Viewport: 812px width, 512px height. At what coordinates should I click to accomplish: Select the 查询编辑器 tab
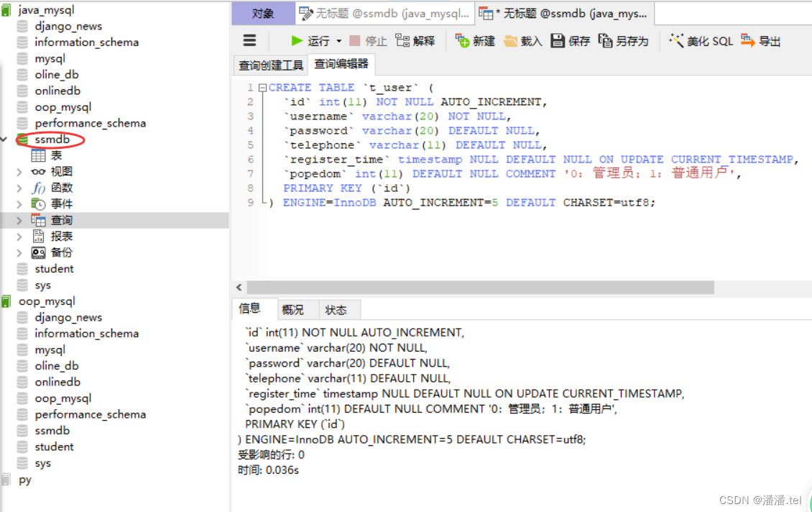(341, 64)
